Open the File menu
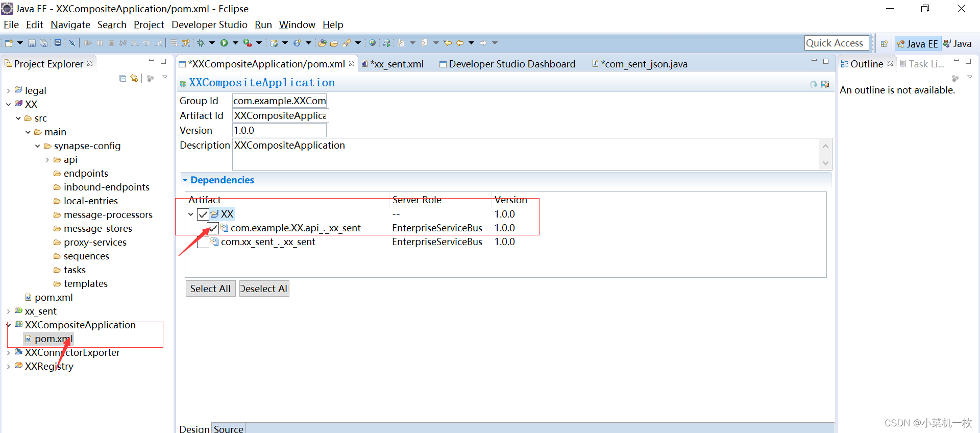 point(11,25)
